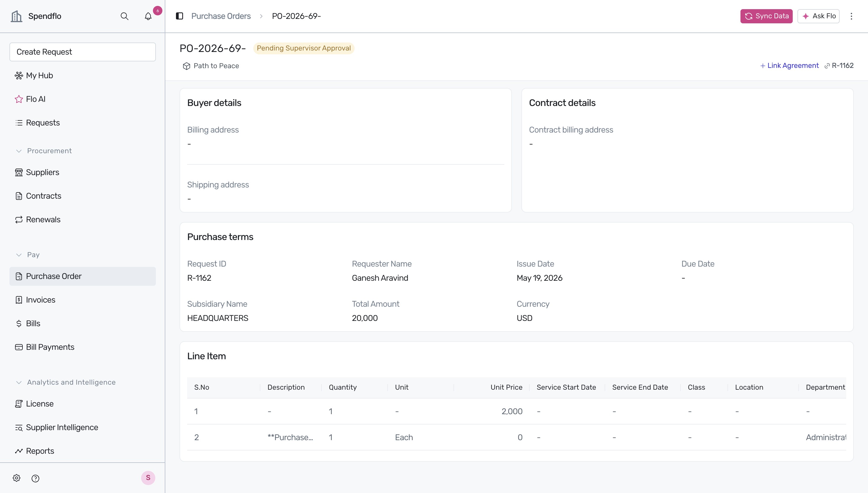868x493 pixels.
Task: Click the Purchase Order file icon
Action: click(19, 276)
